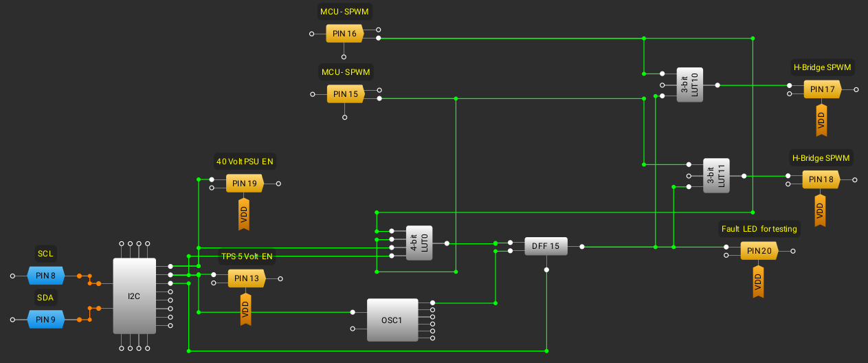Select PIN 19 output pin
This screenshot has height=363, width=868.
[x=244, y=184]
